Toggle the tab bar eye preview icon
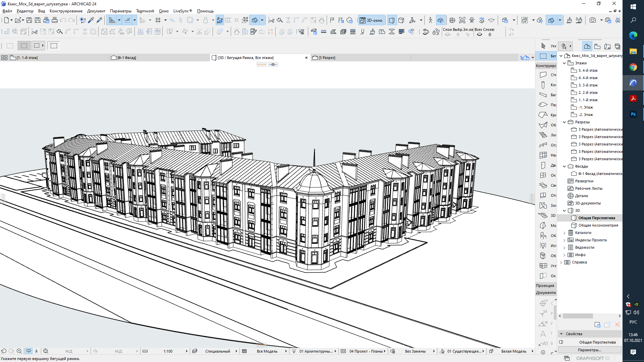 273,64
